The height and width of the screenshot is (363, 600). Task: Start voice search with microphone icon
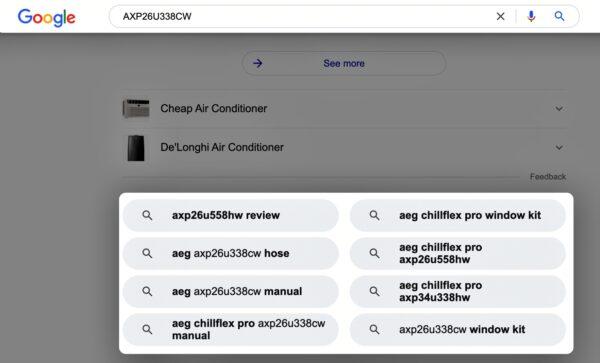531,16
